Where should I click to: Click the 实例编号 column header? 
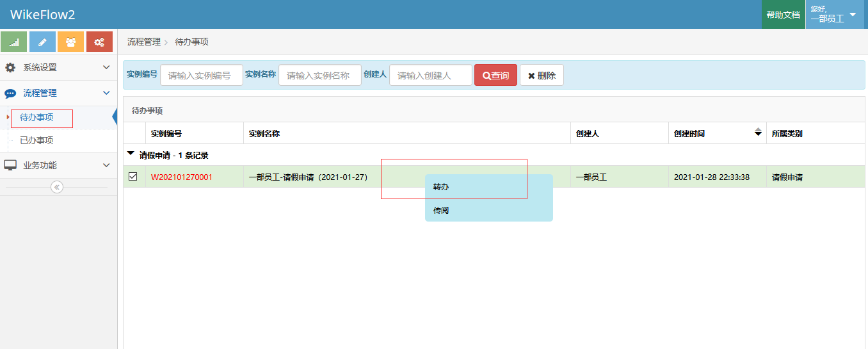[195, 133]
